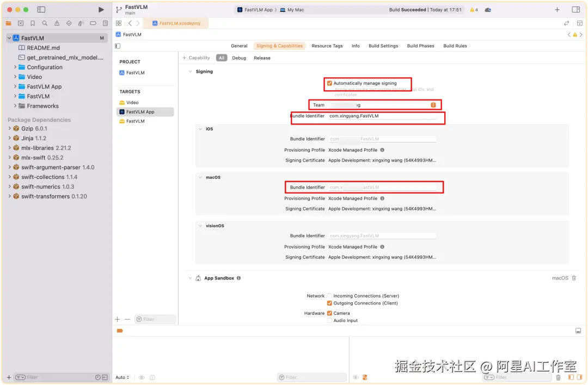Open README.md in the navigator
Screen dimensions: 588x385
click(x=43, y=47)
